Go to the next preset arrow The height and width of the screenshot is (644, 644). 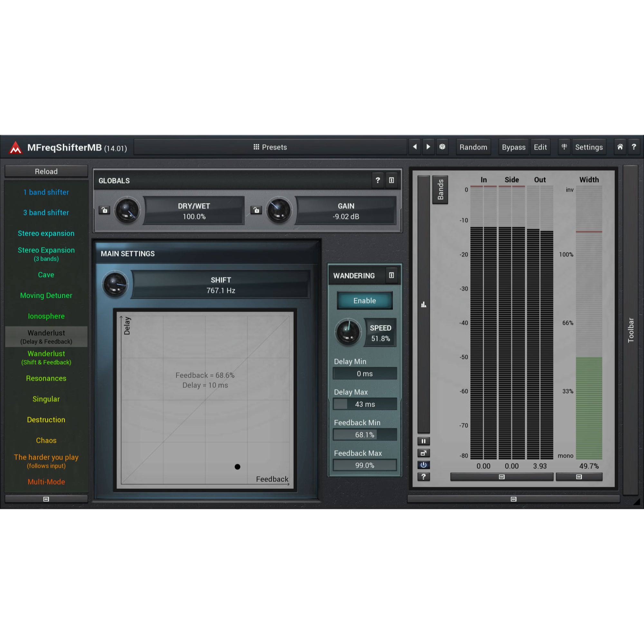pyautogui.click(x=428, y=147)
